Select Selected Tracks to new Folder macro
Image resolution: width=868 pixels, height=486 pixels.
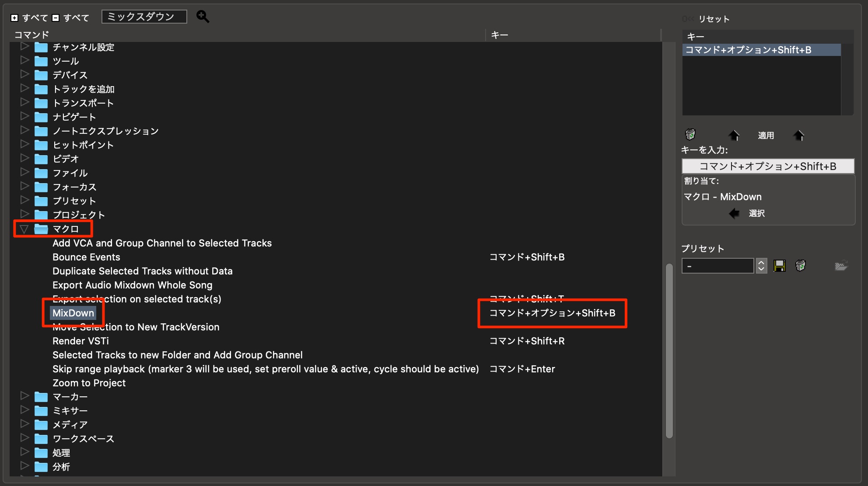(x=177, y=355)
